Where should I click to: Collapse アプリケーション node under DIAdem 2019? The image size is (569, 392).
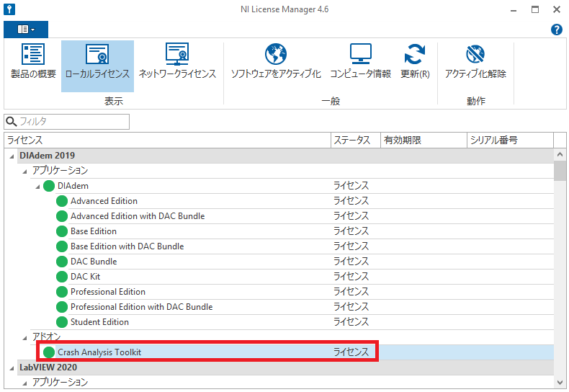24,171
